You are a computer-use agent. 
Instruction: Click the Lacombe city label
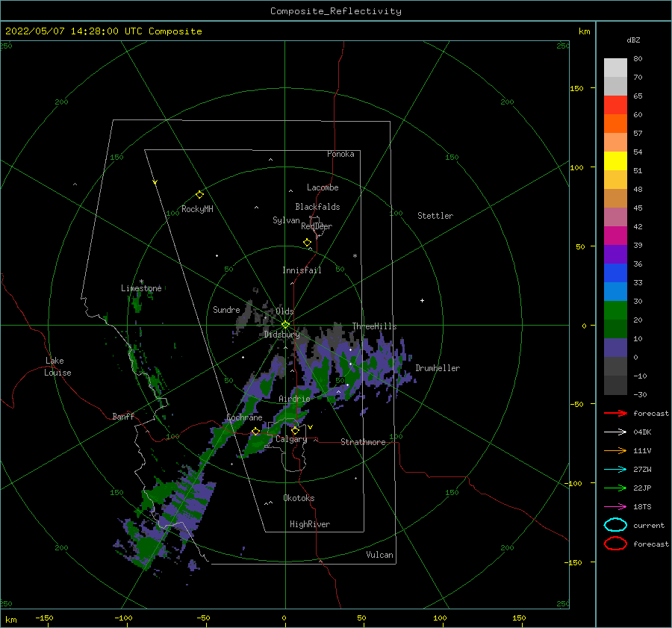click(x=323, y=187)
